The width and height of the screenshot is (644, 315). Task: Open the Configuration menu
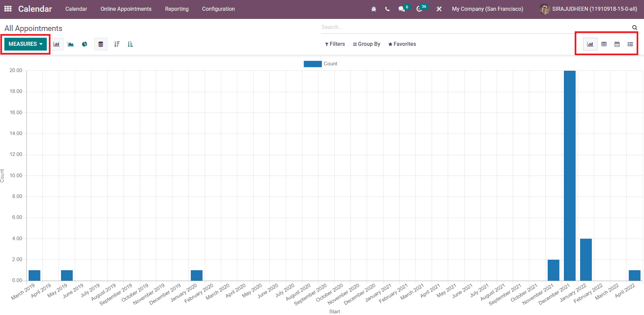click(218, 9)
